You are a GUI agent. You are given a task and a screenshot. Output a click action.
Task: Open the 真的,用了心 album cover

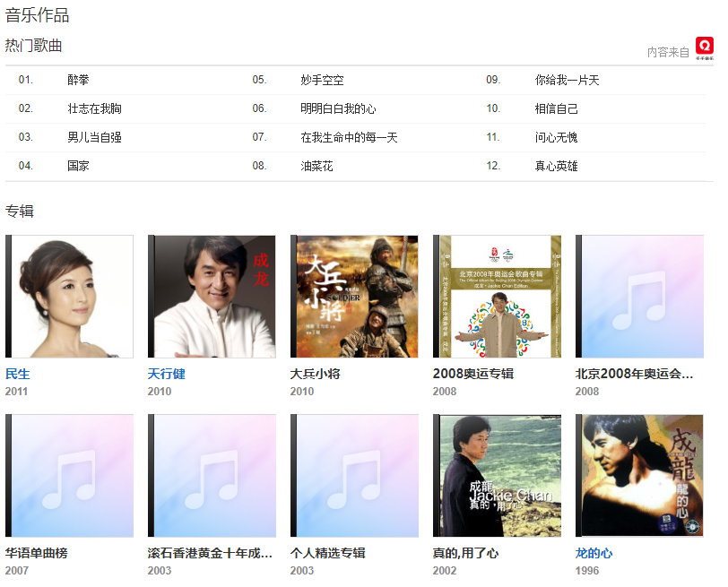[498, 476]
